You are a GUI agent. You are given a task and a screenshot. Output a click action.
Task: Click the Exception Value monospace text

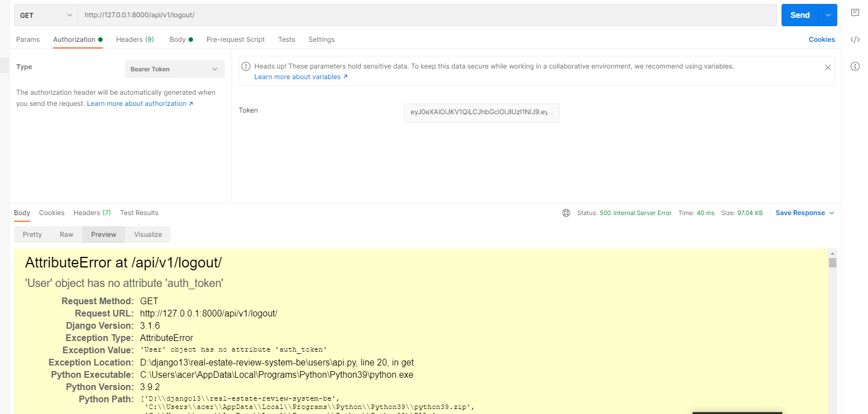click(233, 350)
